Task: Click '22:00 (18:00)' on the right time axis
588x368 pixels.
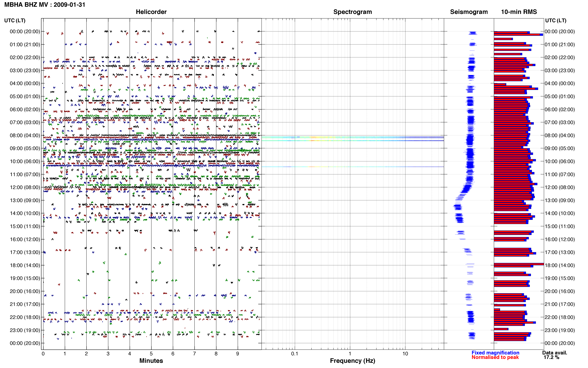Action: click(x=560, y=317)
